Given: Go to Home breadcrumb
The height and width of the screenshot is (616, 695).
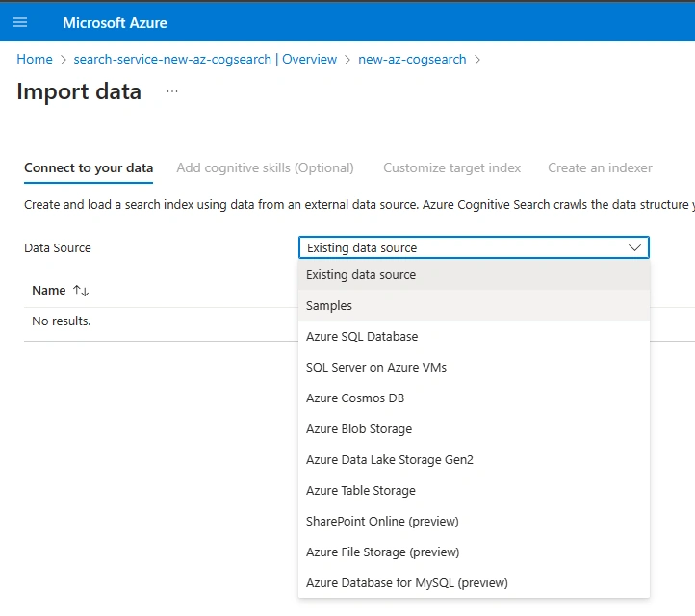Looking at the screenshot, I should click(x=35, y=59).
